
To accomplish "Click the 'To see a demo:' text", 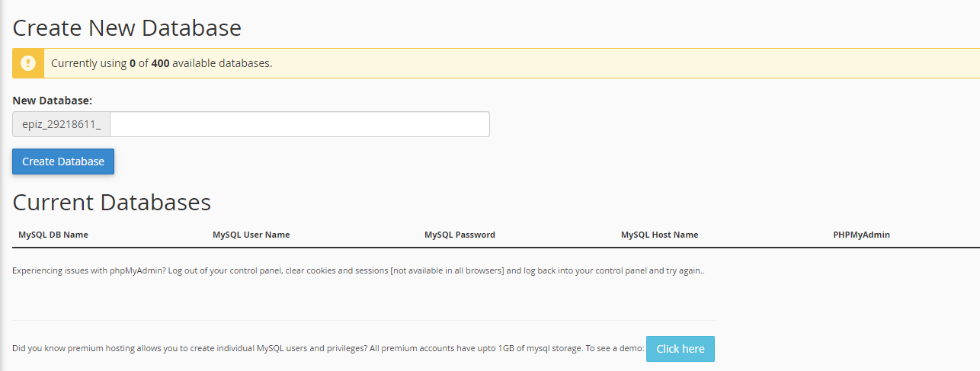I will [x=614, y=349].
